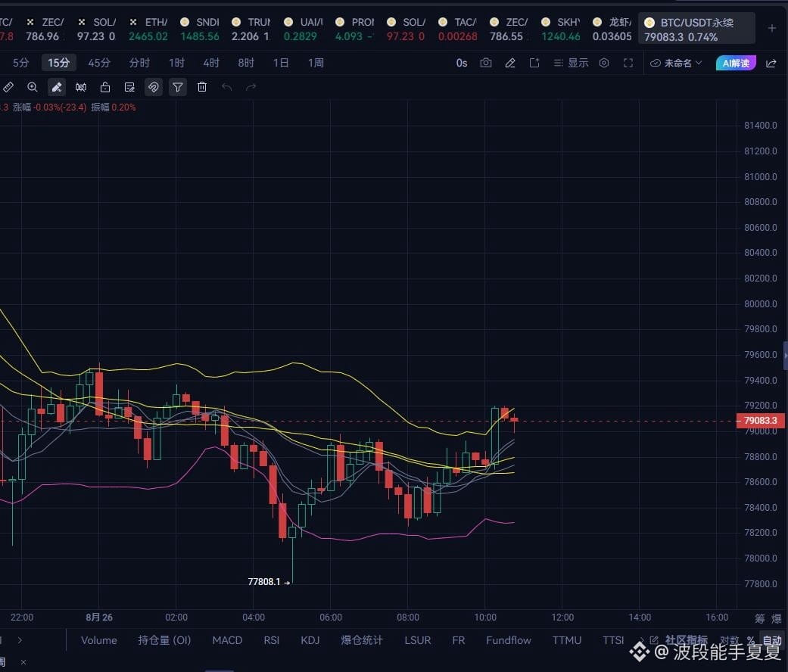The width and height of the screenshot is (788, 672).
Task: Select the 分时 timeframe
Action: coord(139,63)
